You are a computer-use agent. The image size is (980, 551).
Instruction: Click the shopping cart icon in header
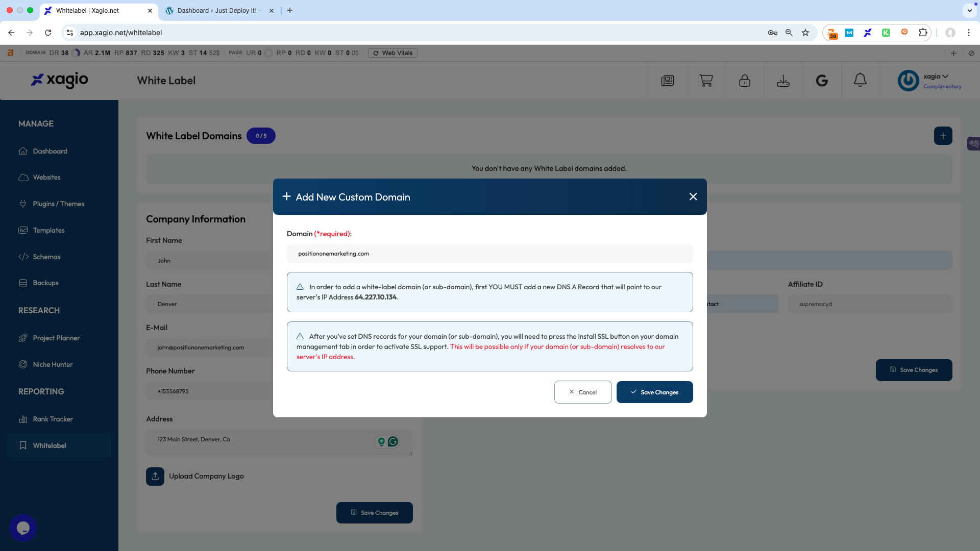click(706, 81)
